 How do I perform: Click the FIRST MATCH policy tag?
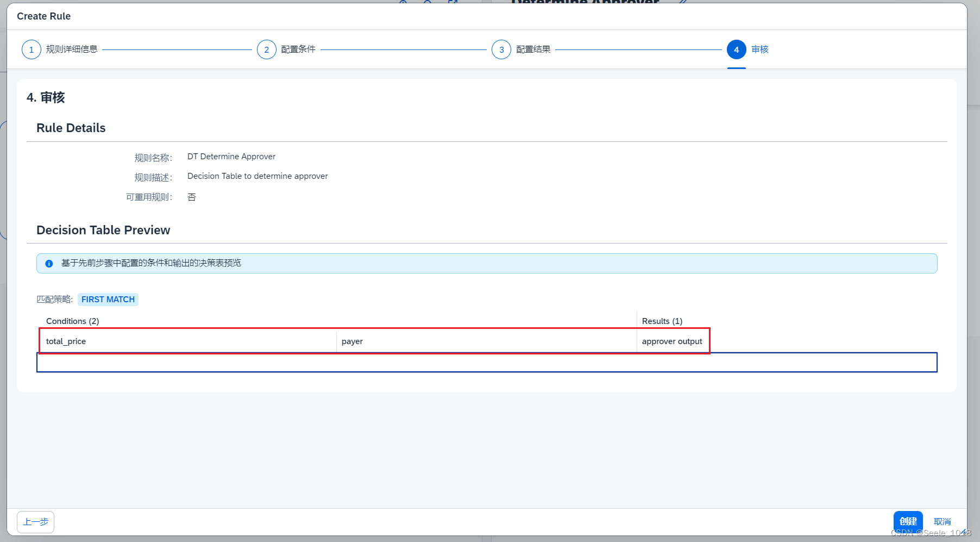pos(108,300)
